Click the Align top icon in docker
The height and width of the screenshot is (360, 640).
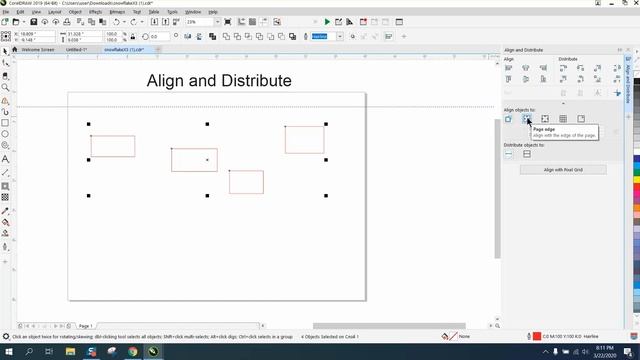tap(509, 79)
